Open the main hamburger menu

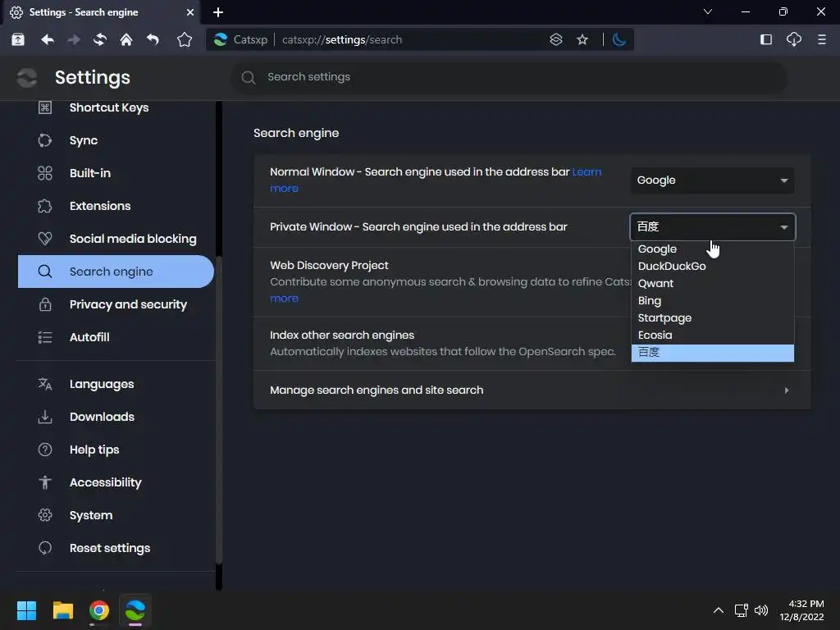pyautogui.click(x=822, y=39)
